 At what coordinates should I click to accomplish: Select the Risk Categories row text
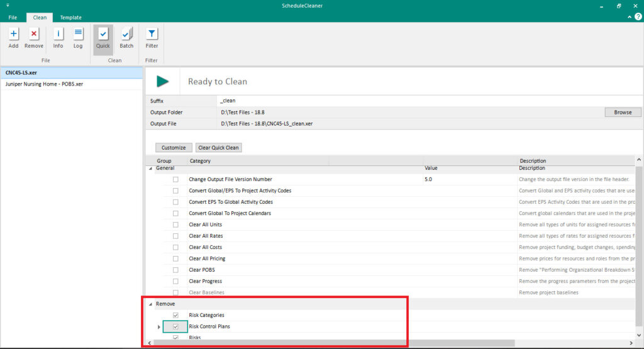[x=206, y=315]
